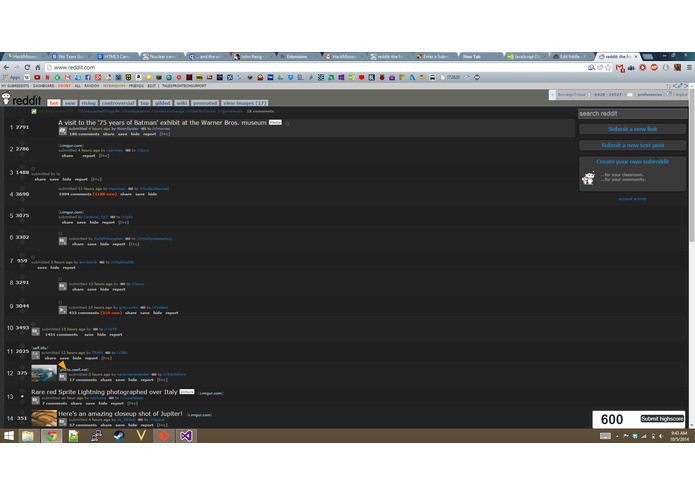Screen dimensions: 695x494
Task: Click the 600 score display
Action: [x=612, y=419]
